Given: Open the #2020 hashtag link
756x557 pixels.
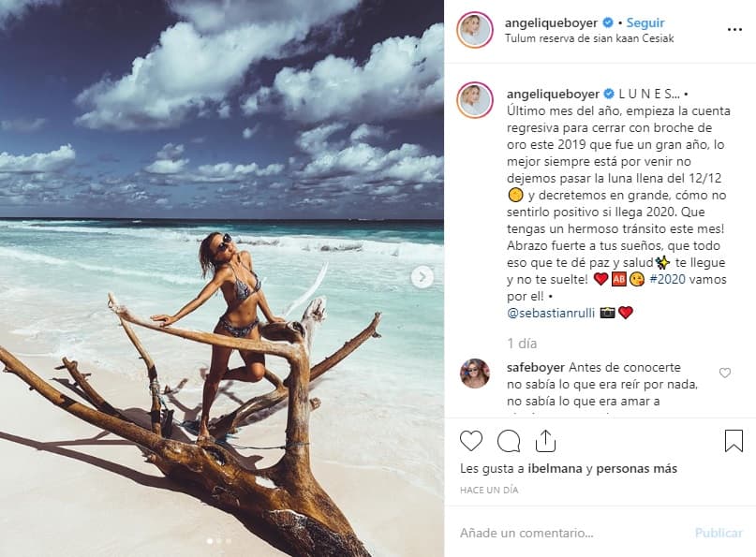Looking at the screenshot, I should (664, 279).
